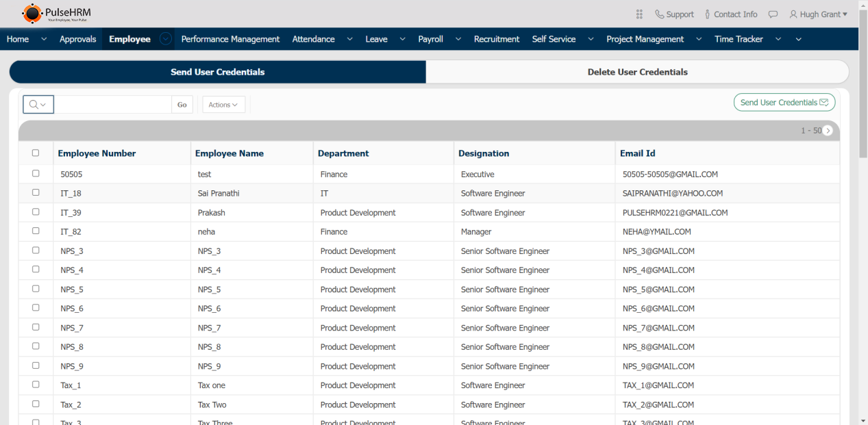This screenshot has height=425, width=868.
Task: Check the box for employee IT_18
Action: [36, 193]
